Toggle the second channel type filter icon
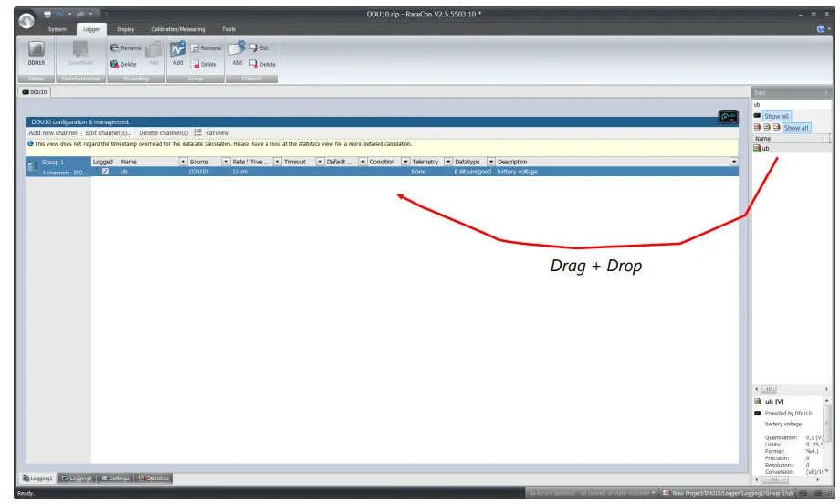This screenshot has height=504, width=840. click(767, 128)
